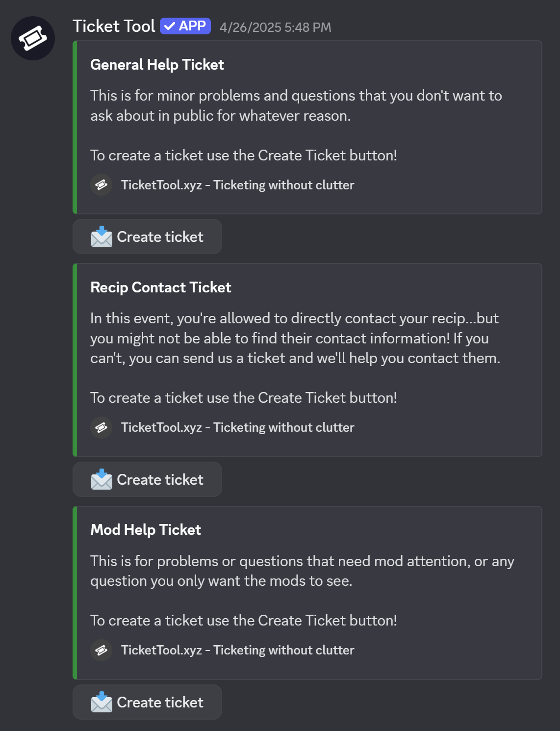560x731 pixels.
Task: Click the APP badge next to Ticket Tool
Action: coord(185,26)
